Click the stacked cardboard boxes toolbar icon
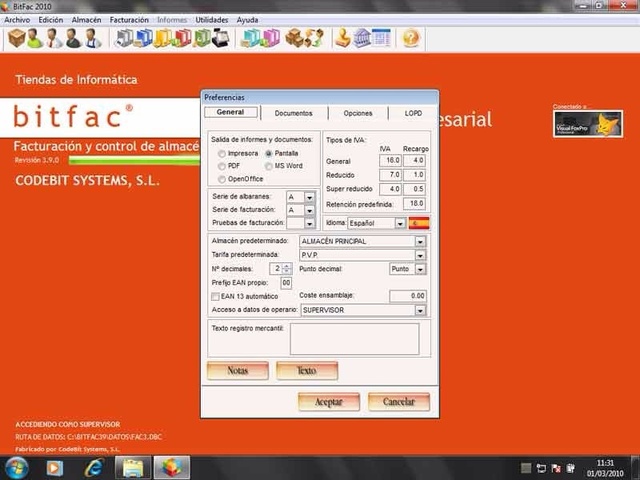 click(x=294, y=39)
